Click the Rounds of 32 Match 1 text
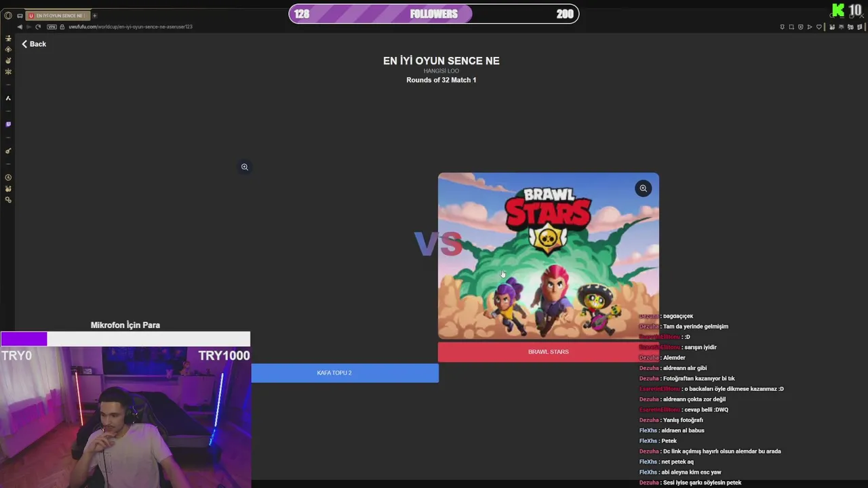The width and height of the screenshot is (868, 488). click(x=441, y=80)
